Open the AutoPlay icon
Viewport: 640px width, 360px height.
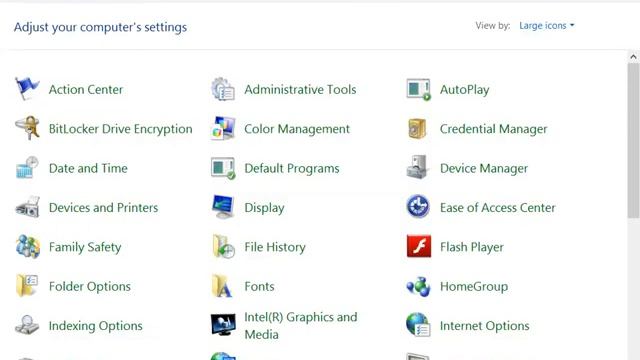click(x=418, y=89)
